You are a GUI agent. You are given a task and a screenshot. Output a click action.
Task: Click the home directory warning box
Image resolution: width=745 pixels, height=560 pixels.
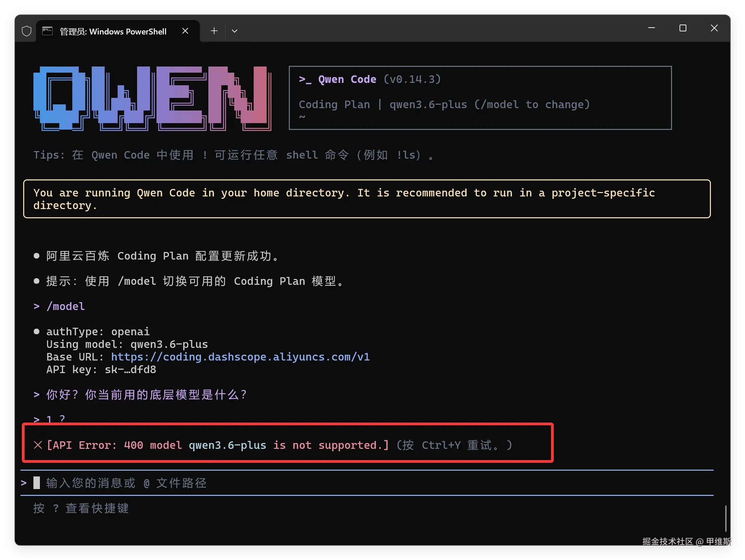point(367,199)
